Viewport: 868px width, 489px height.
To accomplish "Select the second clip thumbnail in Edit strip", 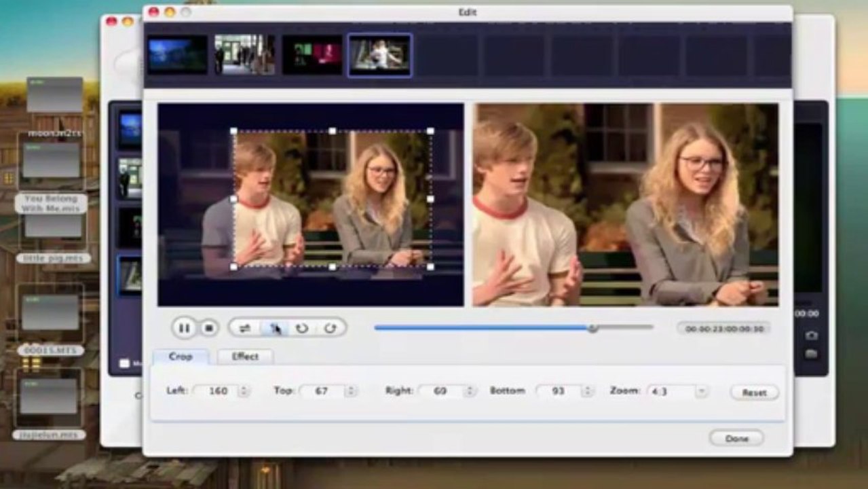I will [x=245, y=55].
